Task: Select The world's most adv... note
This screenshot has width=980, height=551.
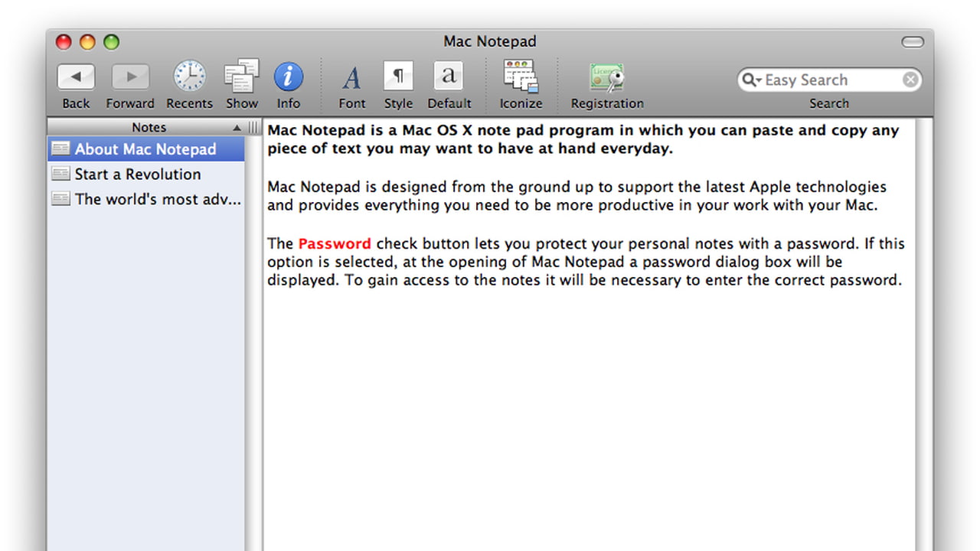Action: pyautogui.click(x=145, y=199)
